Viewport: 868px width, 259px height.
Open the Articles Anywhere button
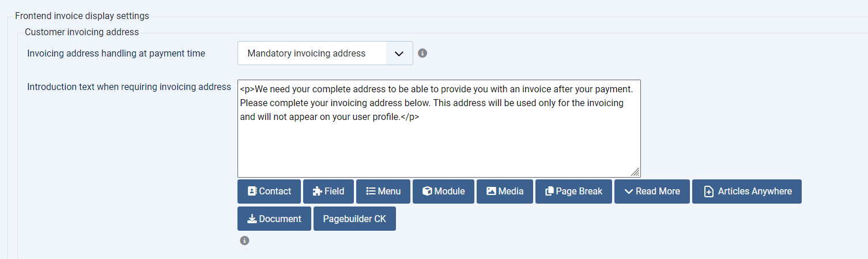click(x=747, y=192)
